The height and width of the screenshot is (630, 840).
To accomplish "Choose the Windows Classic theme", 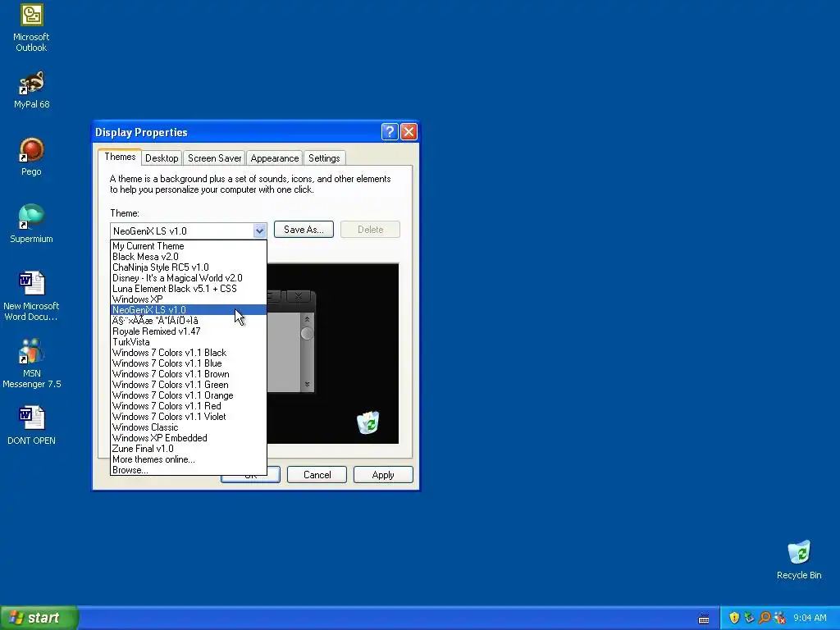I will pos(188,427).
